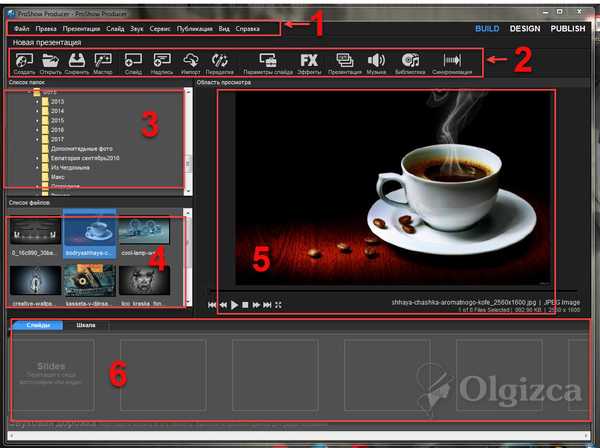Open the Правка menu
600x448 pixels.
46,29
